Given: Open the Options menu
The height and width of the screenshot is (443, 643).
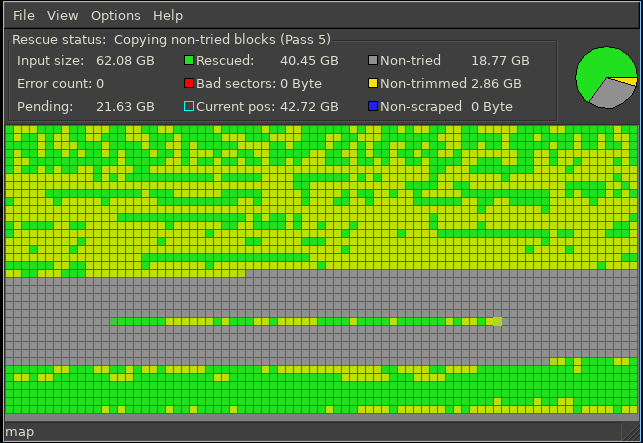Looking at the screenshot, I should 115,15.
